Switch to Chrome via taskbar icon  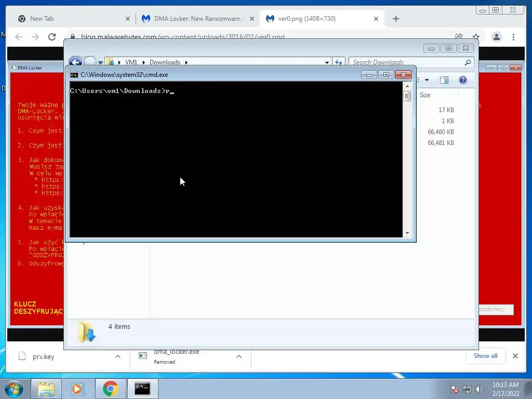110,389
